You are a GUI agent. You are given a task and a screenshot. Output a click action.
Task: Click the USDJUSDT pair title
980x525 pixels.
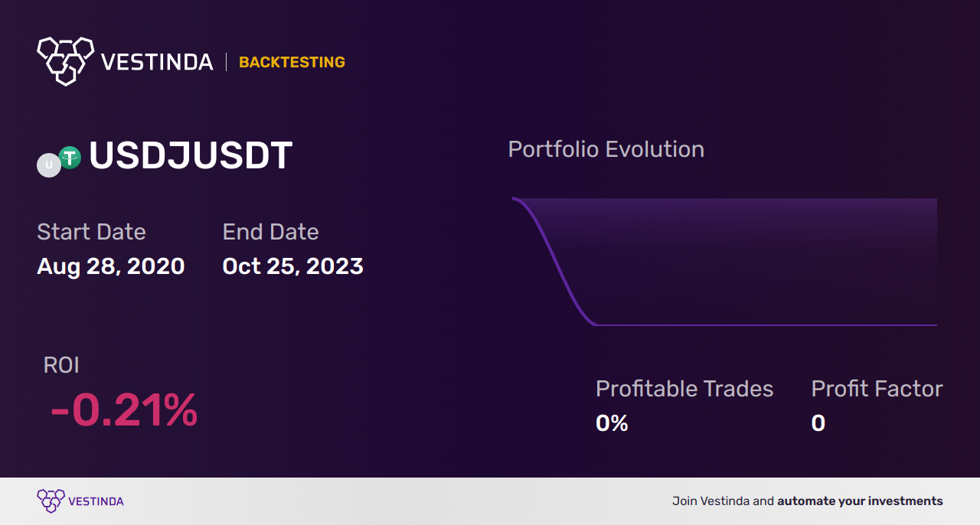(x=191, y=155)
